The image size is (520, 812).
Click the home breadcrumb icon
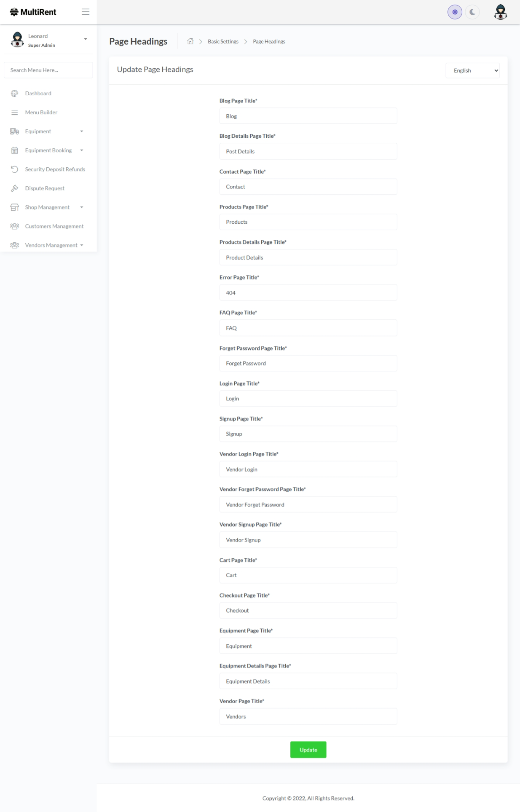click(190, 41)
